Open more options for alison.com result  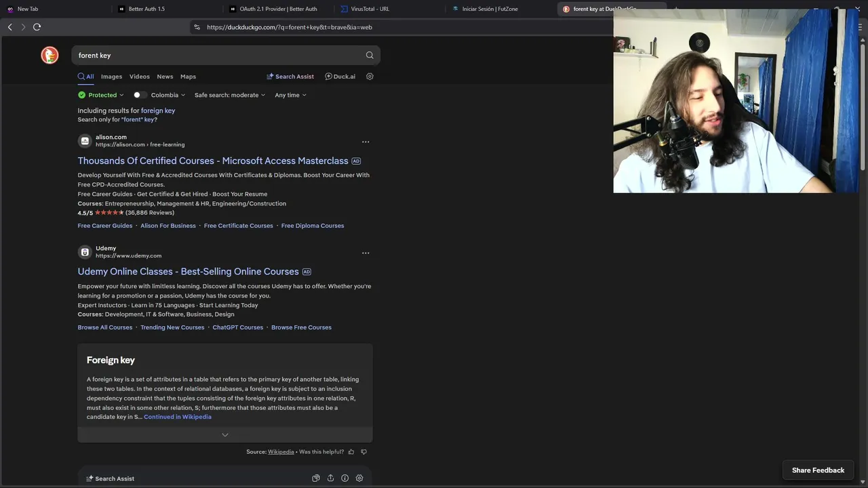click(366, 142)
